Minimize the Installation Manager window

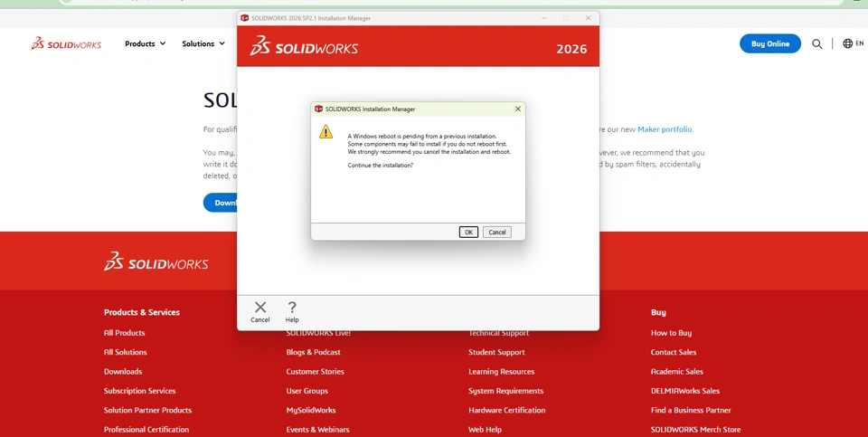click(545, 18)
